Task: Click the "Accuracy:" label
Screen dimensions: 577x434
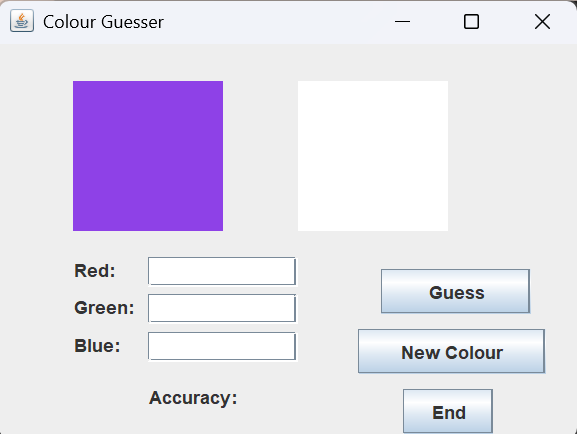Action: [x=193, y=398]
